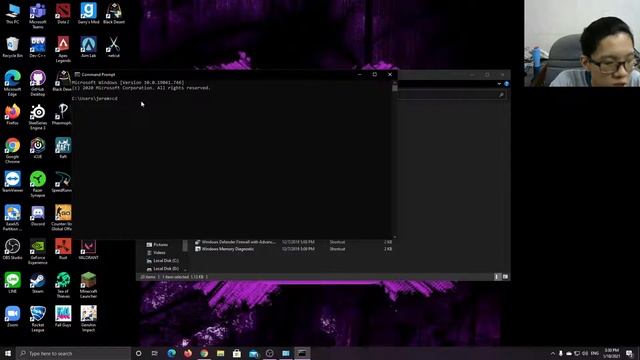Screen dimensions: 640x360
Task: Select the Zoom desktop shortcut
Action: [x=12, y=317]
